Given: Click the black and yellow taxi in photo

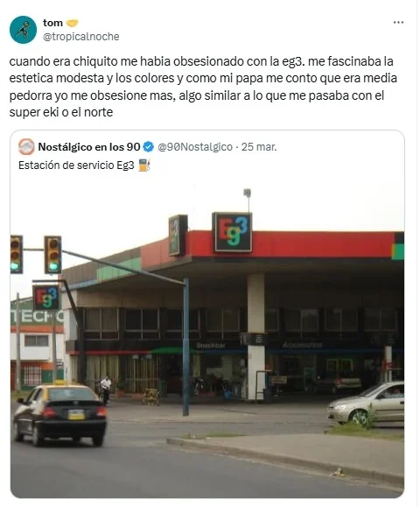Looking at the screenshot, I should 59,413.
